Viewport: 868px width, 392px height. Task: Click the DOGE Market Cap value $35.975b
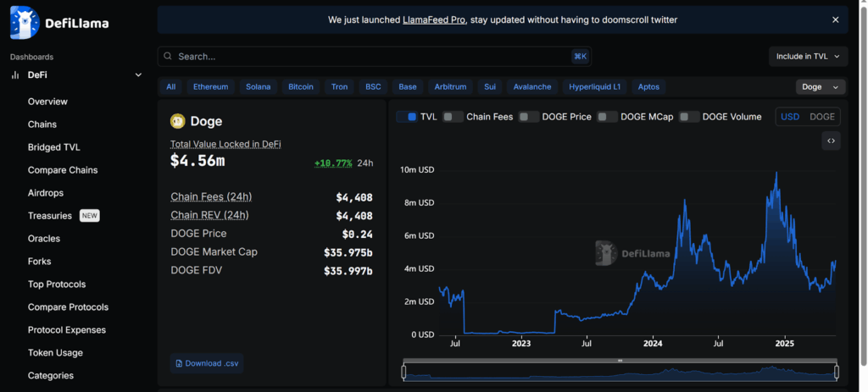[348, 252]
